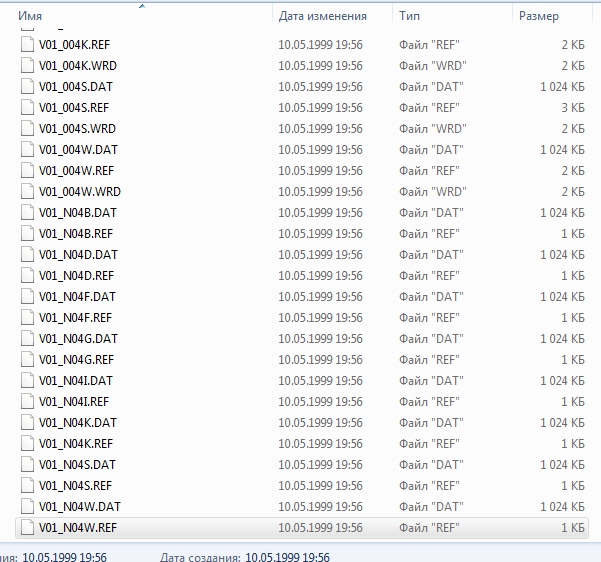
Task: Click the V01_N04S.REF file icon
Action: pyautogui.click(x=26, y=485)
